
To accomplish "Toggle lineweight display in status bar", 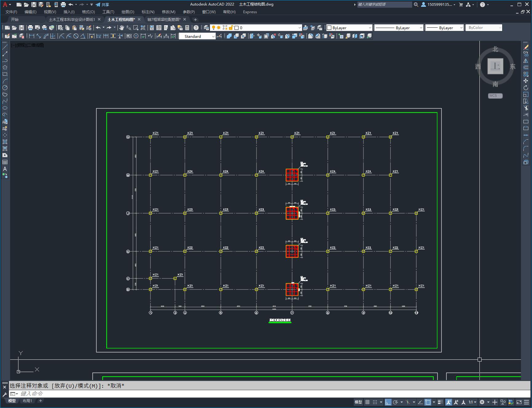I will pyautogui.click(x=440, y=402).
